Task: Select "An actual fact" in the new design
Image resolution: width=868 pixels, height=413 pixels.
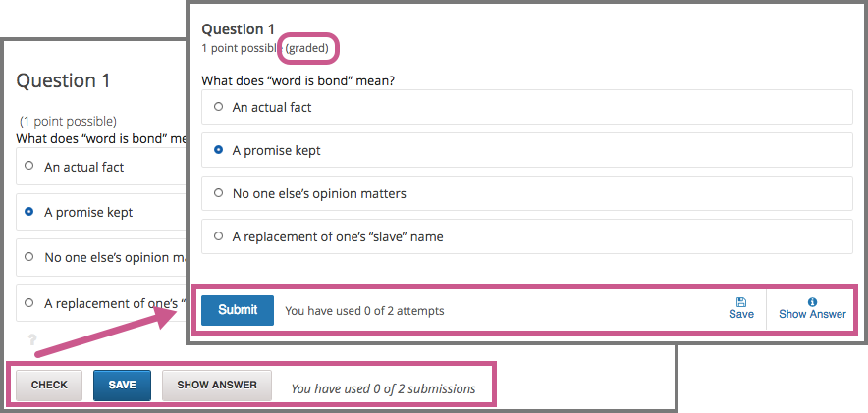Action: 218,107
